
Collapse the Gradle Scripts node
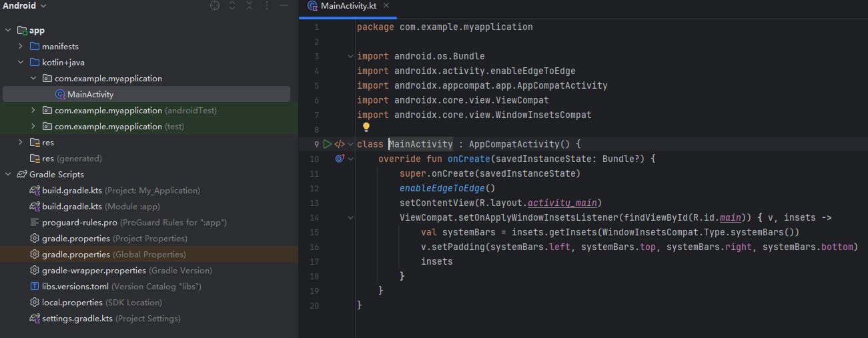point(8,175)
